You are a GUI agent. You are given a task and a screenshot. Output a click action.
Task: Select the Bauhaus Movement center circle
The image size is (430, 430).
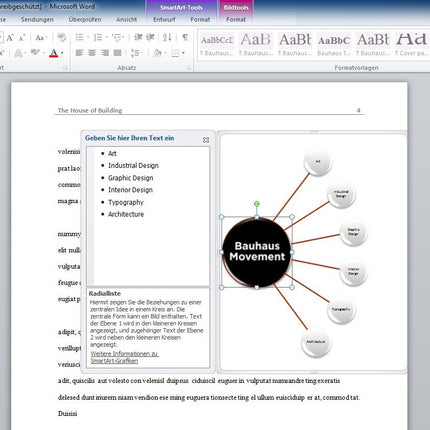click(x=256, y=252)
